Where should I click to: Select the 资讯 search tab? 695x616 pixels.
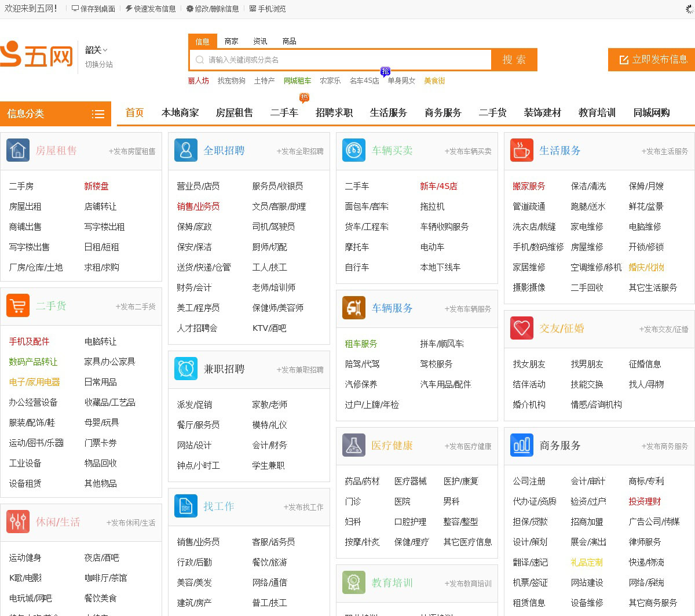point(260,41)
